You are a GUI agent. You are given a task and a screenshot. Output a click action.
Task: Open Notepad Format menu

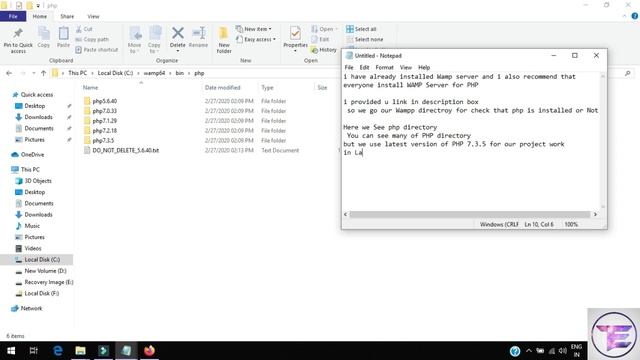coord(384,67)
